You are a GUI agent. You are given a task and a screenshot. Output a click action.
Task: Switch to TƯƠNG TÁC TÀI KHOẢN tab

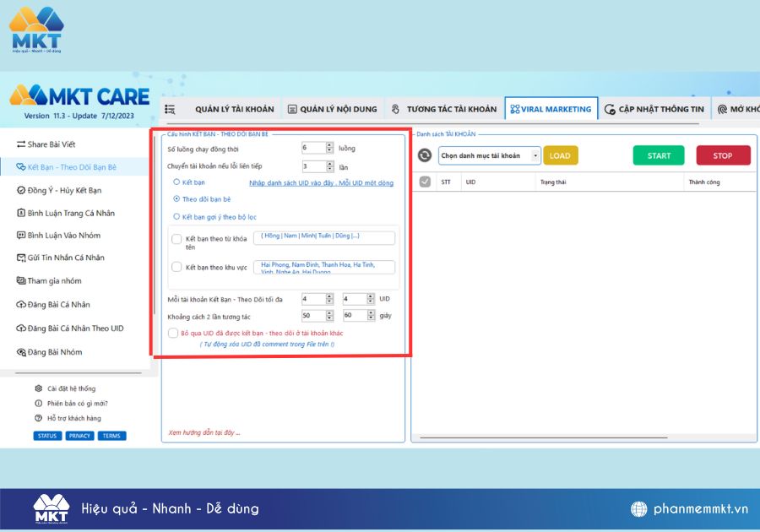click(444, 109)
